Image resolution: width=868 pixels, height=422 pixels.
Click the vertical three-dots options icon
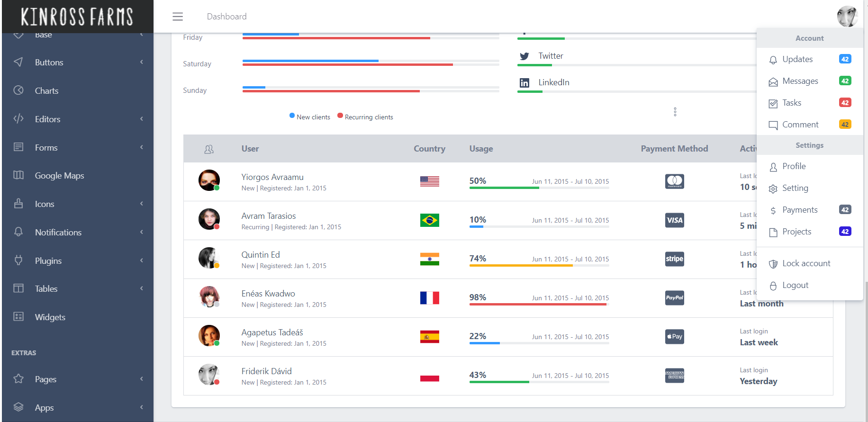point(675,112)
